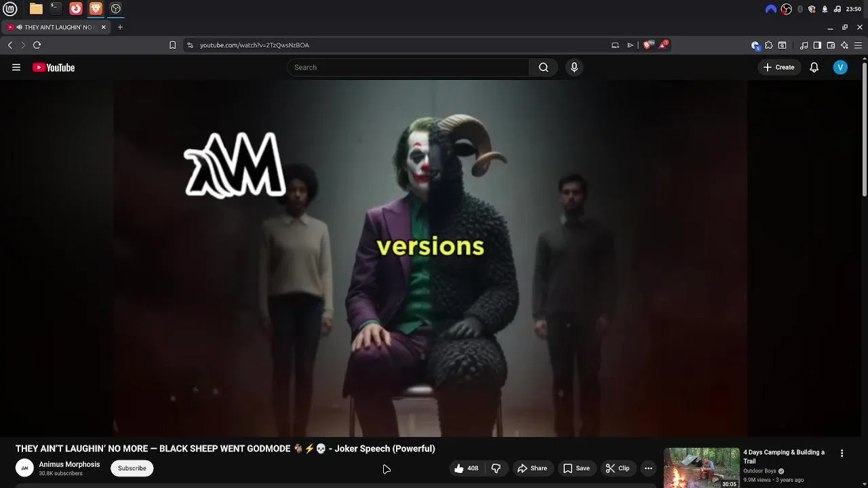The width and height of the screenshot is (868, 488).
Task: Open Outdoor Boys channel link
Action: 759,471
